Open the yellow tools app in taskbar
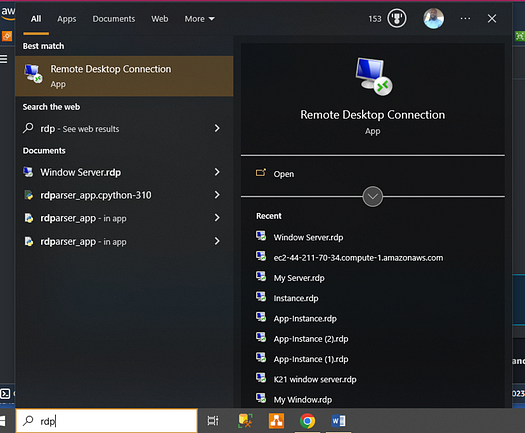The width and height of the screenshot is (525, 433). coord(245,421)
